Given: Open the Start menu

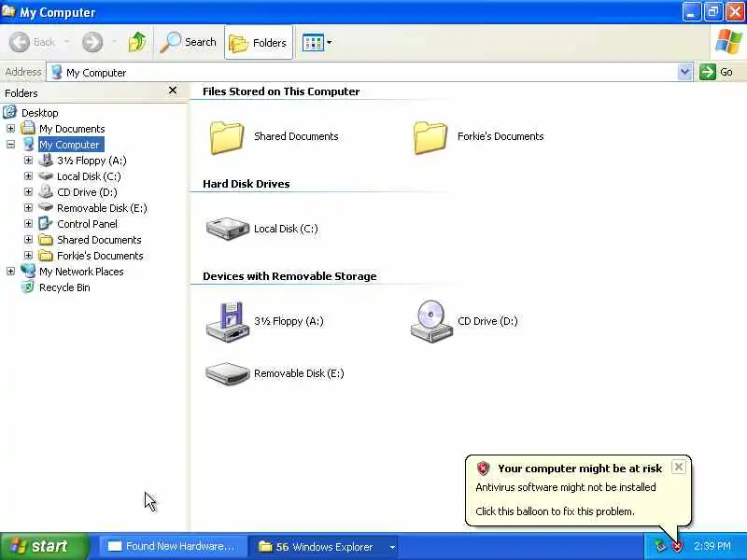Looking at the screenshot, I should coord(44,546).
